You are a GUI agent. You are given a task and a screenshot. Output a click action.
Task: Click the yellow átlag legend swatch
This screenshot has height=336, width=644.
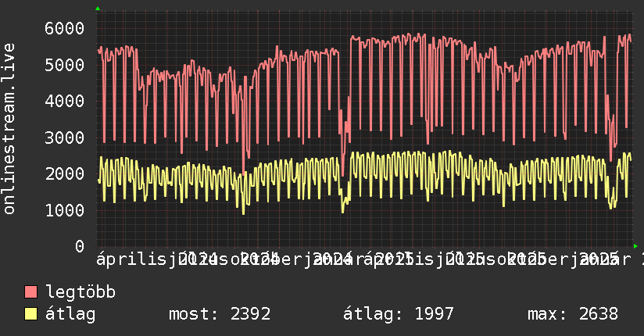tap(30, 314)
